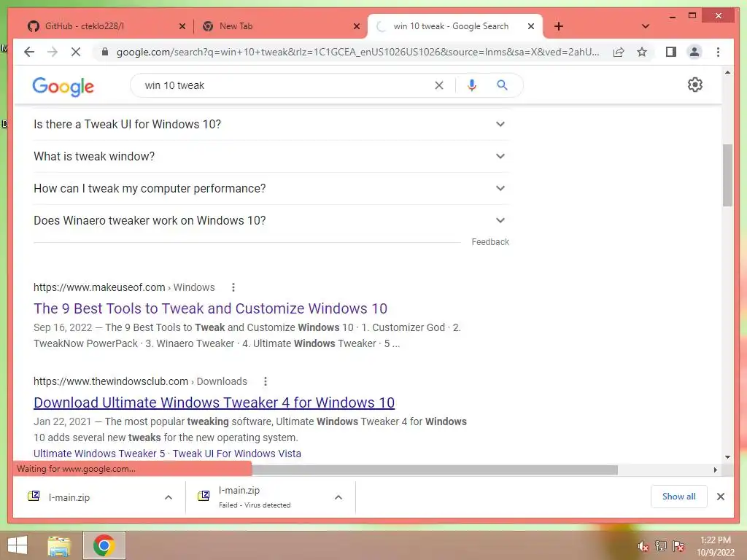Click horizontal scrollbar right arrow
Image resolution: width=747 pixels, height=560 pixels.
pyautogui.click(x=716, y=470)
